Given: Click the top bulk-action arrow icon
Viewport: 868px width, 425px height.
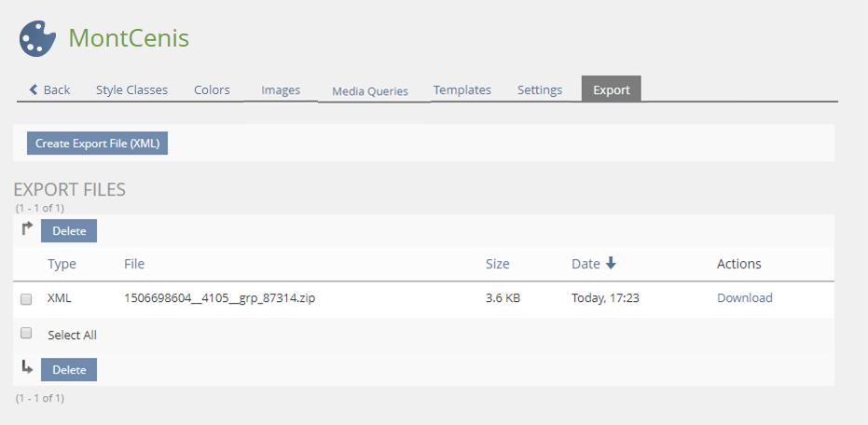Looking at the screenshot, I should 27,229.
